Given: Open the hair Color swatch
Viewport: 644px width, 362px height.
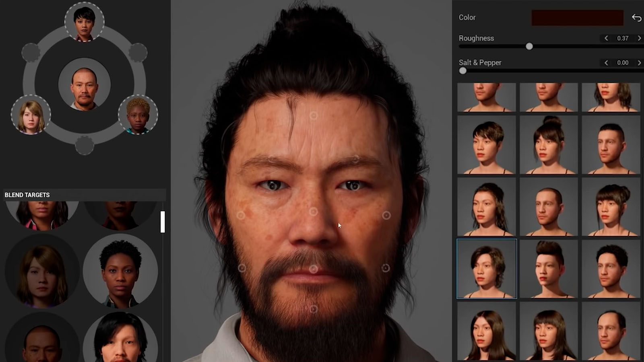Looking at the screenshot, I should coord(577,18).
